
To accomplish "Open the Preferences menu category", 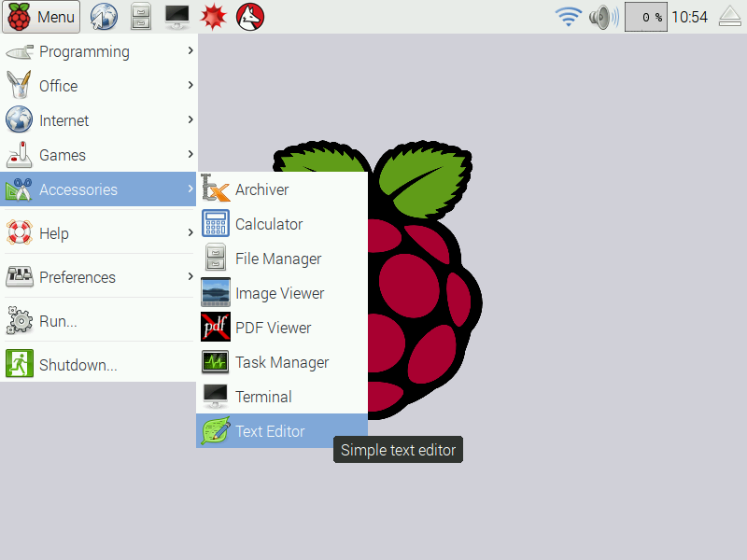I will point(98,276).
